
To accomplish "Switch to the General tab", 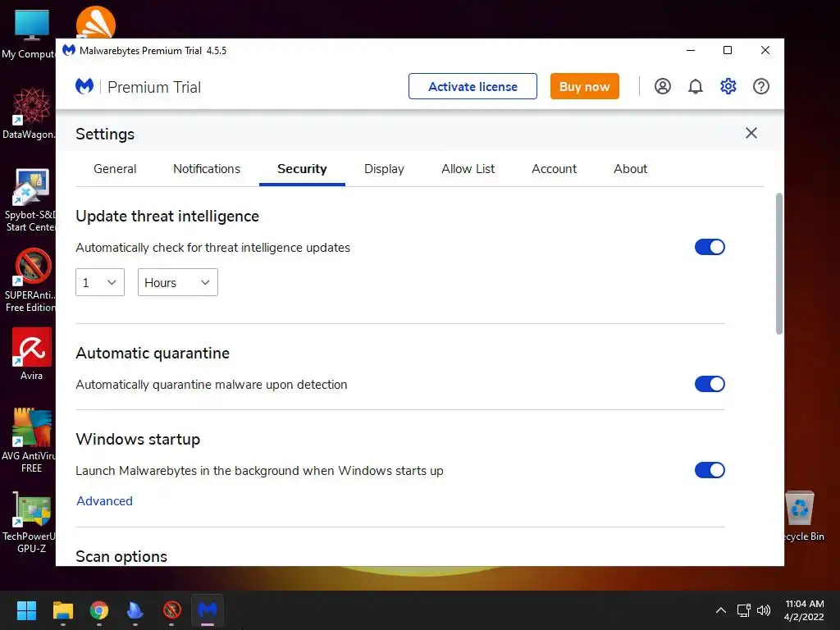I will click(115, 169).
